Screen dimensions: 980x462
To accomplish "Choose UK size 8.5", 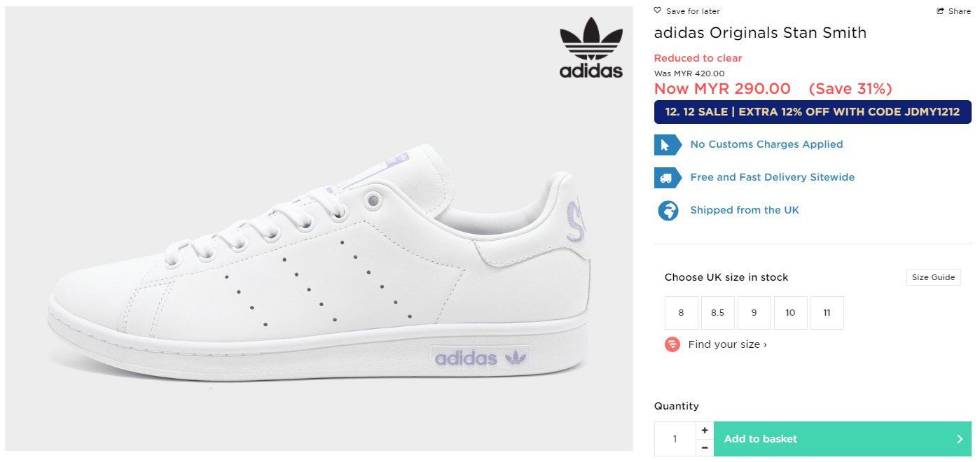I will 717,313.
